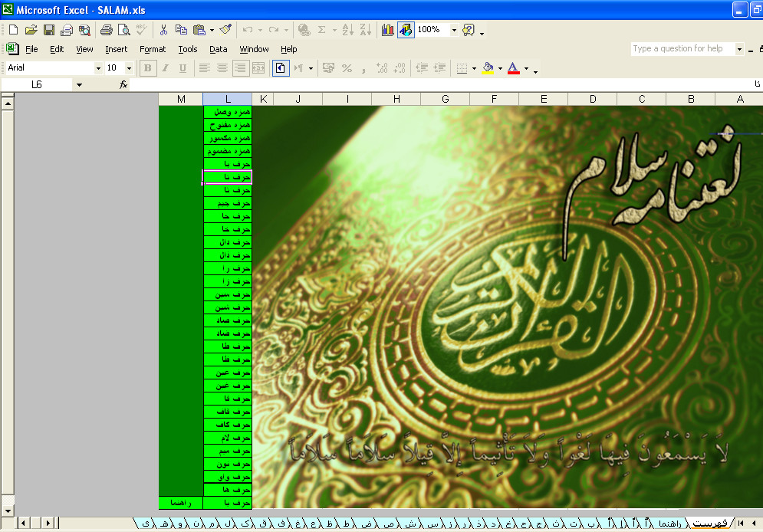Expand the Font size dropdown

[x=129, y=68]
